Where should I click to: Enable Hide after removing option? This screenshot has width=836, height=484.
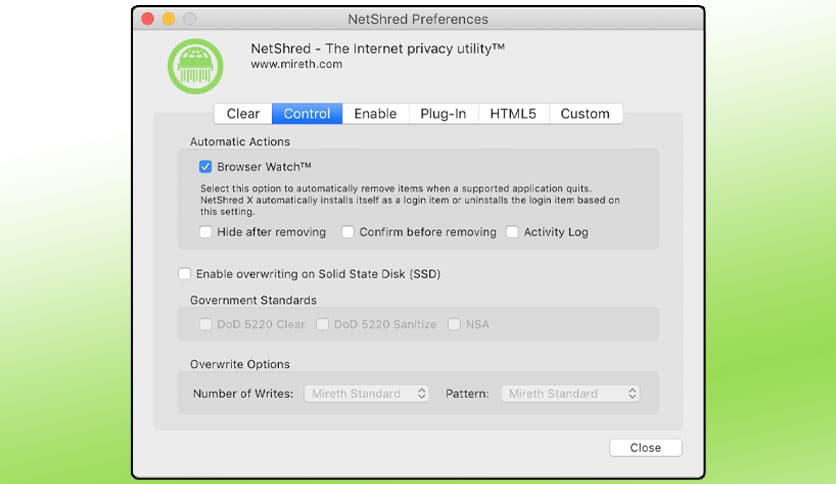tap(206, 232)
